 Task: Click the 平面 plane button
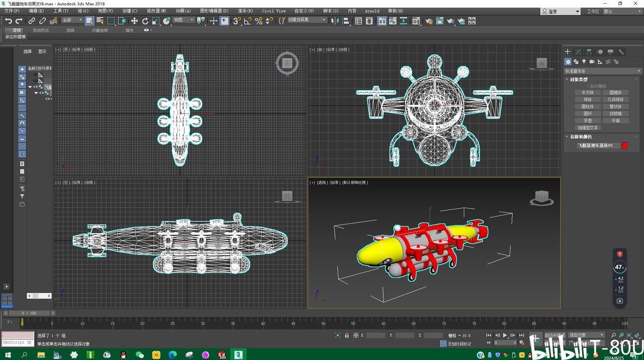point(615,121)
